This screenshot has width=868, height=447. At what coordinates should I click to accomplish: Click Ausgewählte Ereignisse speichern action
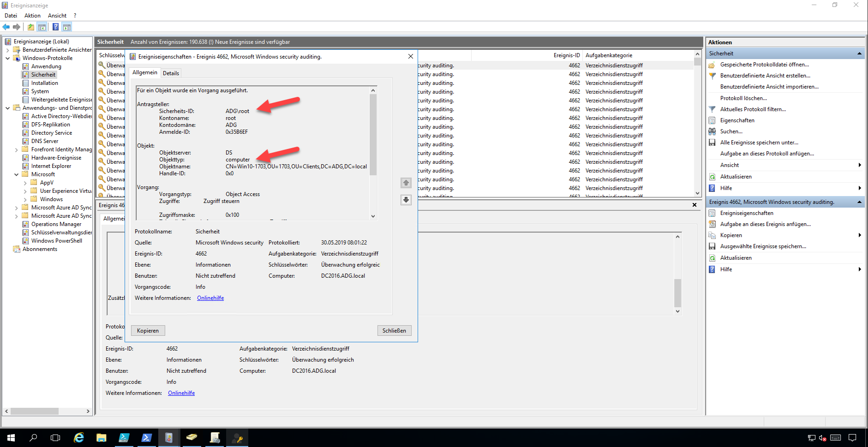pos(763,246)
